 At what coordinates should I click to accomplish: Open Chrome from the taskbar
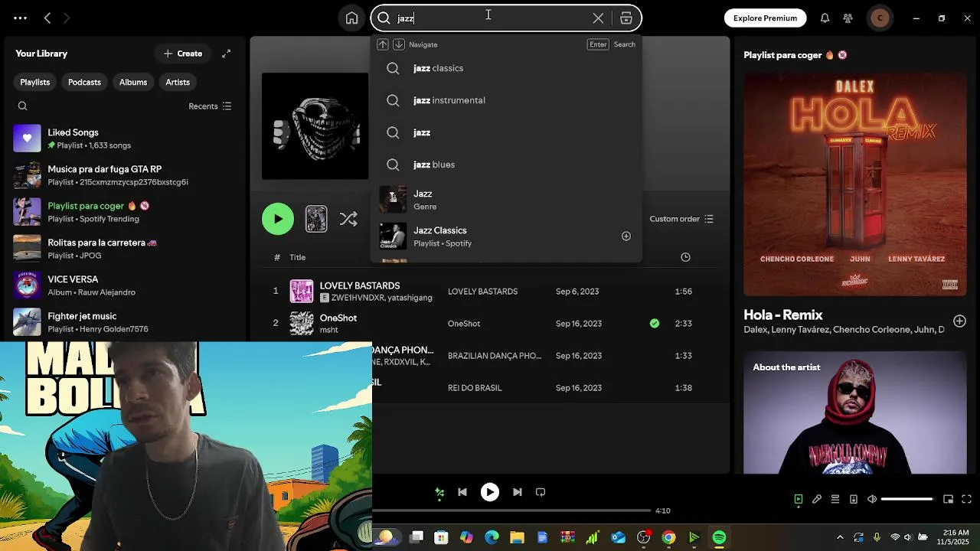click(668, 538)
